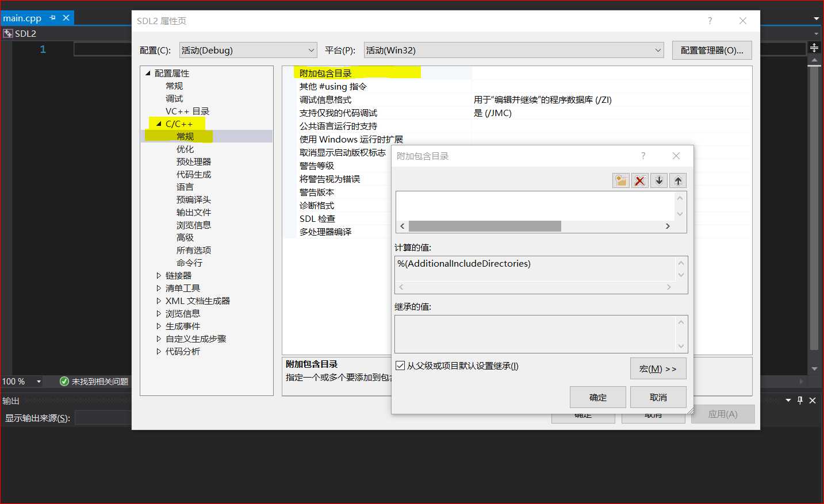The height and width of the screenshot is (504, 824).
Task: Click the disabled 应用(A) button
Action: pyautogui.click(x=723, y=414)
